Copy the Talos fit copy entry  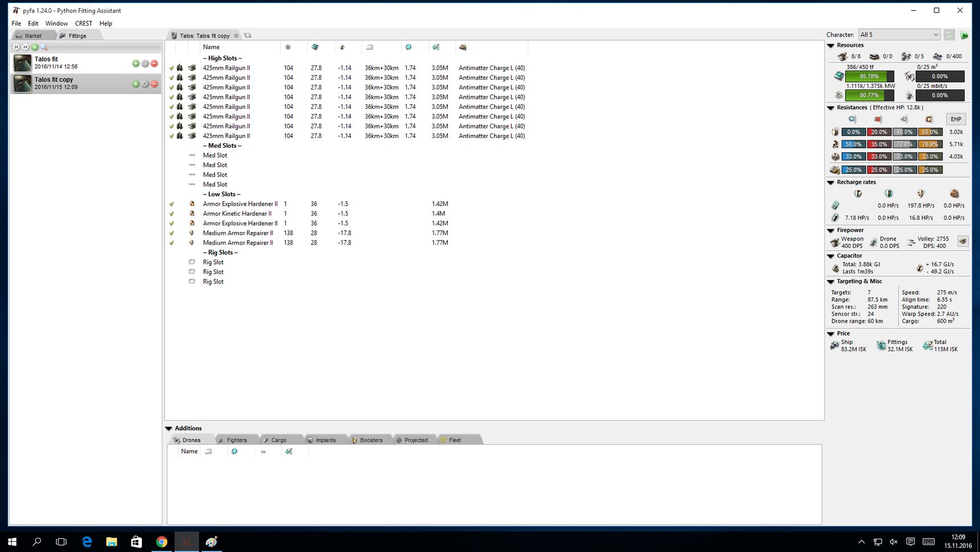pos(136,84)
